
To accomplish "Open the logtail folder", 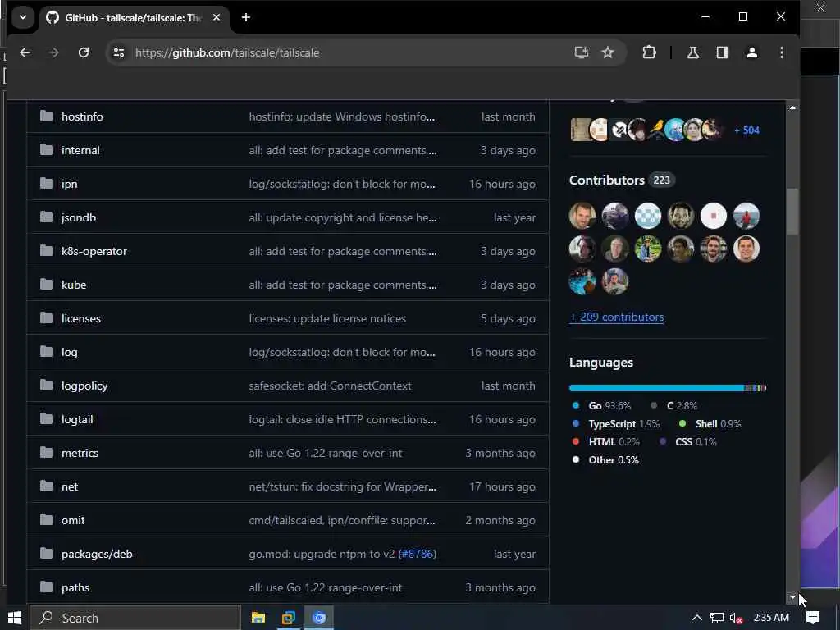I will click(76, 419).
